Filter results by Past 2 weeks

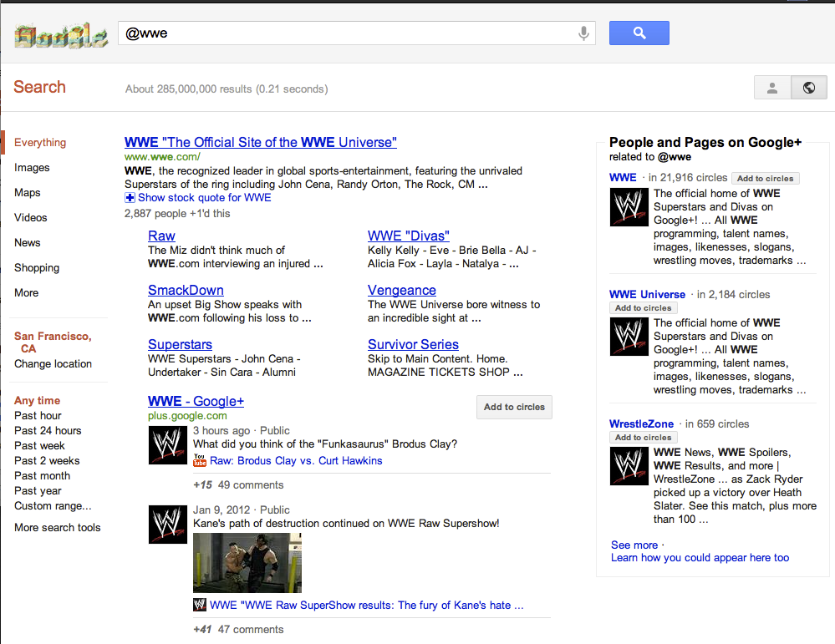[x=47, y=460]
